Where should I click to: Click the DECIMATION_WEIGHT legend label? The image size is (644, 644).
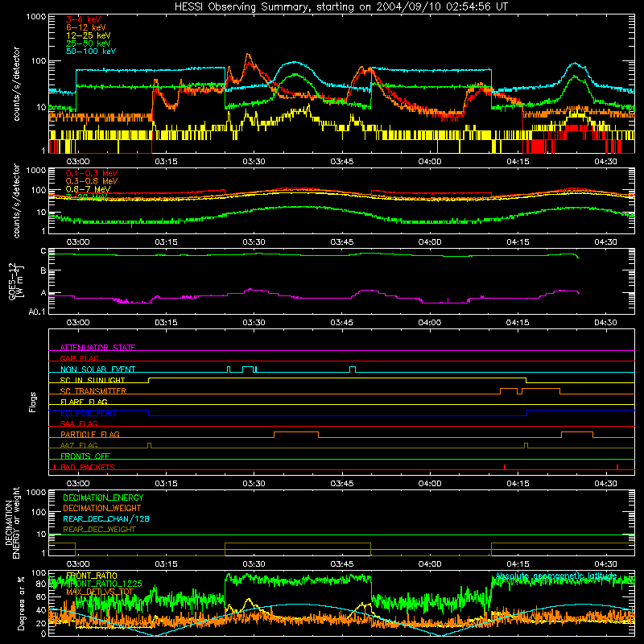tap(102, 508)
